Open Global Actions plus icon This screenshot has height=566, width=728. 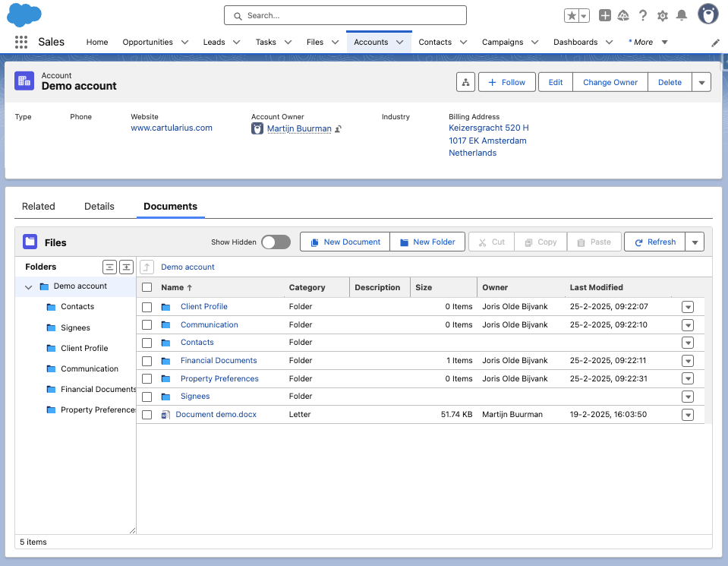(x=604, y=15)
